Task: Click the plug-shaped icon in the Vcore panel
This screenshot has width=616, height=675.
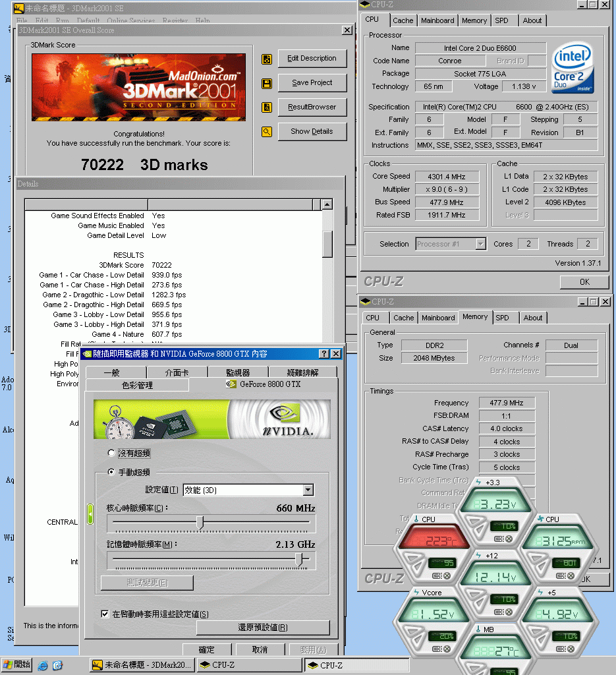Action: pos(437,649)
